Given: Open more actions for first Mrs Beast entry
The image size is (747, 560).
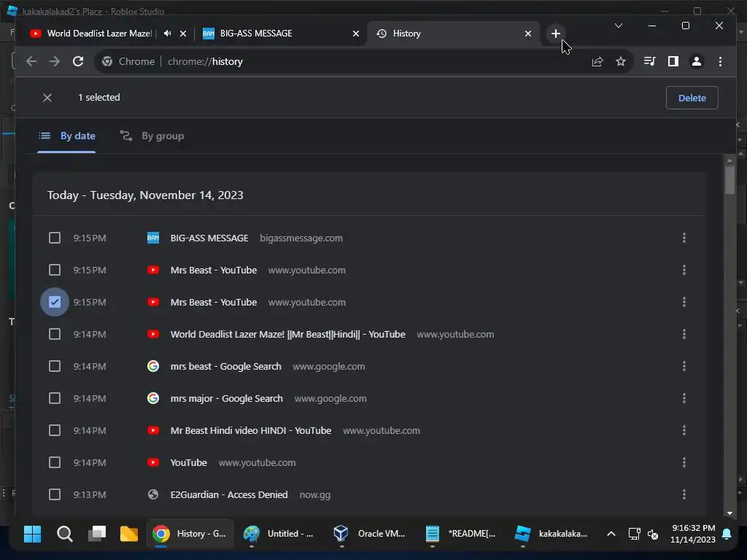Looking at the screenshot, I should click(684, 270).
